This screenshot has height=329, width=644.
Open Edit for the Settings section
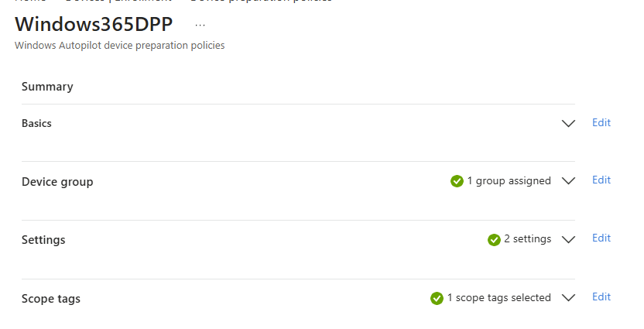click(x=601, y=238)
